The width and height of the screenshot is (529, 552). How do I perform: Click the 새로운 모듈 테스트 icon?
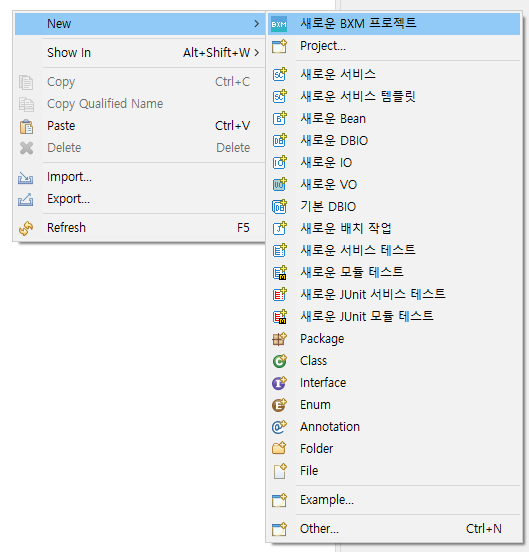coord(279,272)
